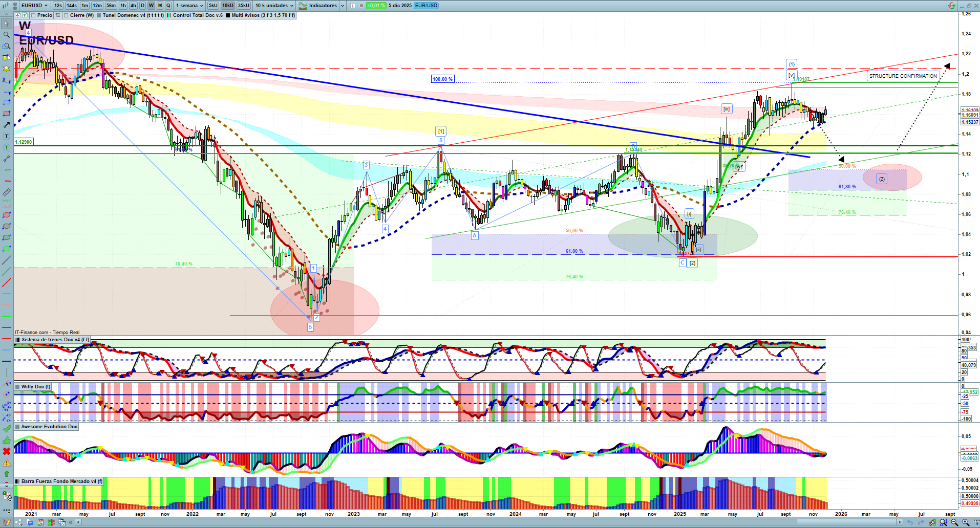The height and width of the screenshot is (528, 980).
Task: Select the green checkmark marker tool
Action: pyautogui.click(x=7, y=429)
